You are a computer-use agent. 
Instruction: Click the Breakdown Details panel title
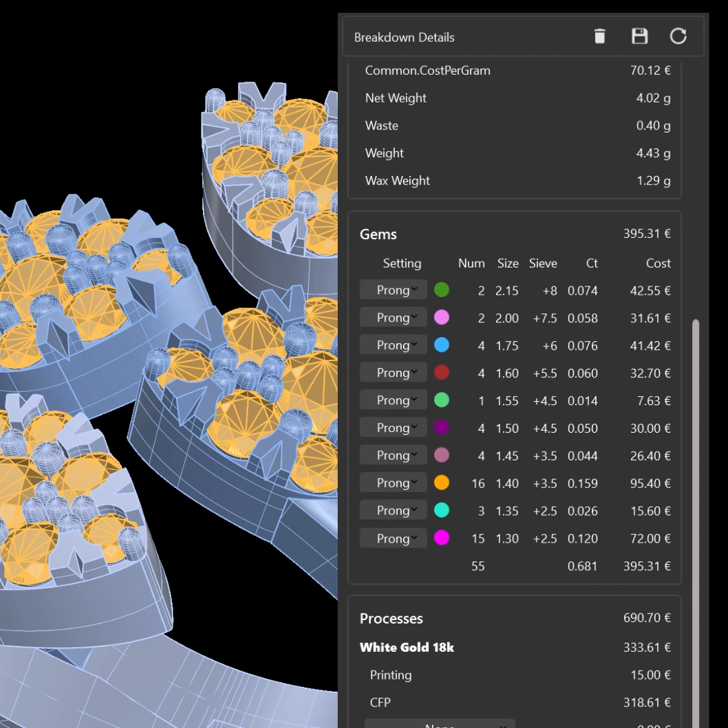(x=404, y=37)
